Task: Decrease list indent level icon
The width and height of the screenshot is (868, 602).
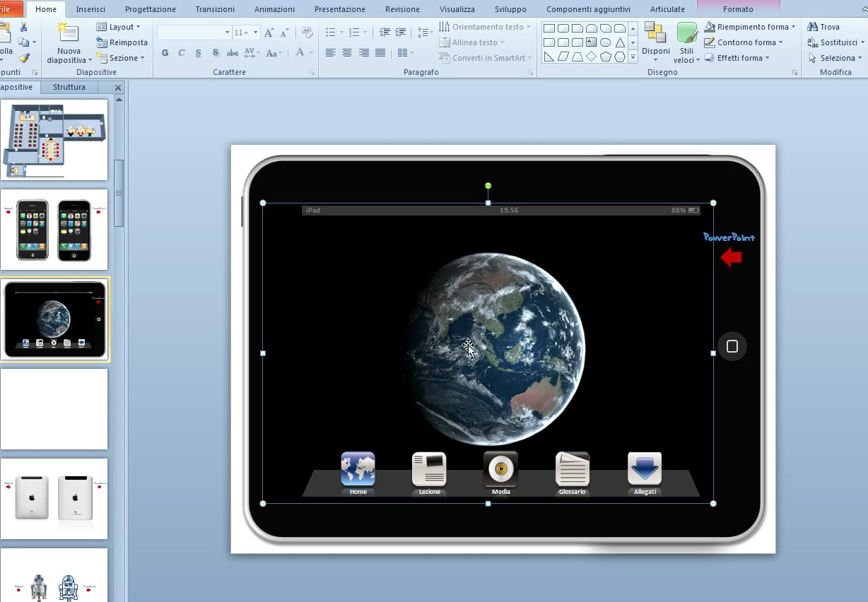Action: click(x=385, y=33)
